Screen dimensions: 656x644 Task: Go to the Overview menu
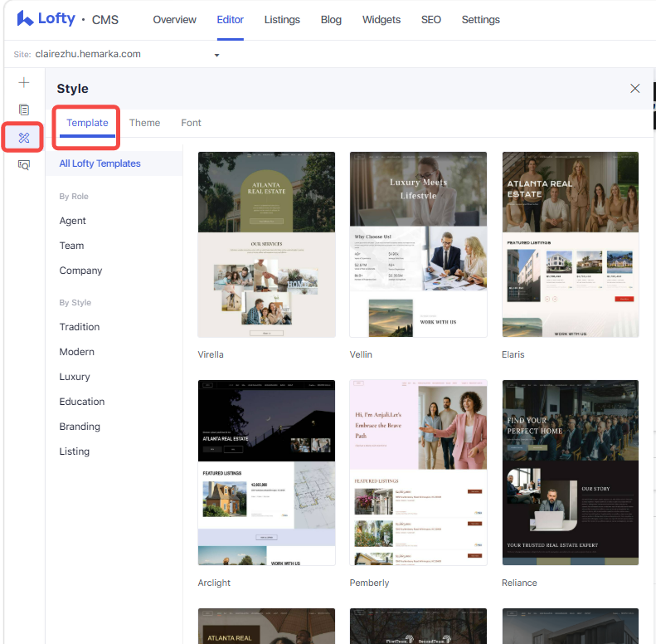coord(174,20)
